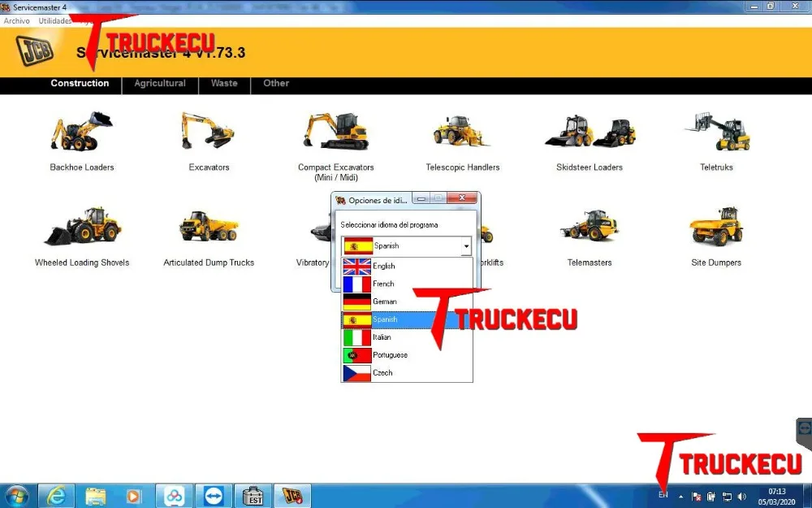Viewport: 812px width, 508px height.
Task: Minimize the Opciones de idioma dialog
Action: click(x=421, y=198)
